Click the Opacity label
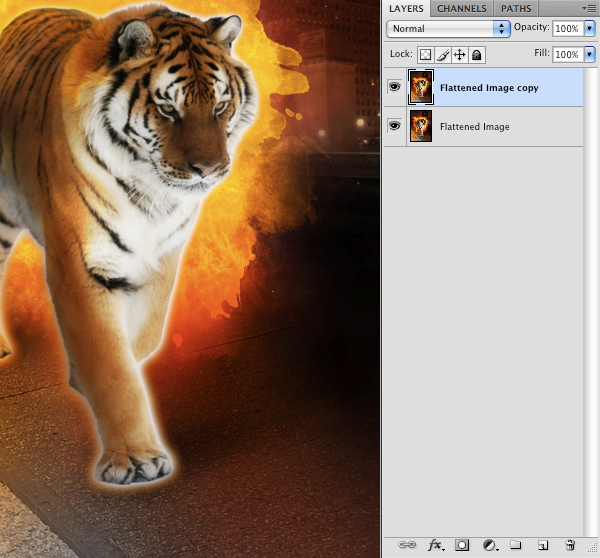This screenshot has width=600, height=558. click(x=531, y=27)
